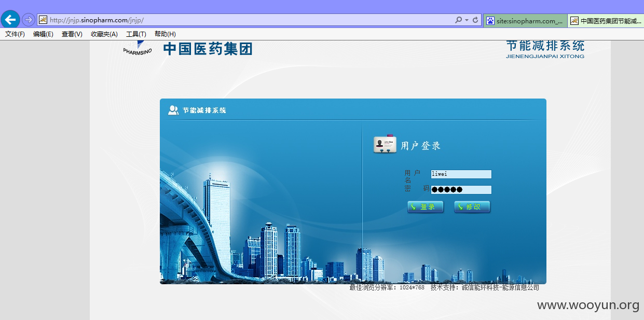Click the username field containing liwei

click(x=461, y=174)
